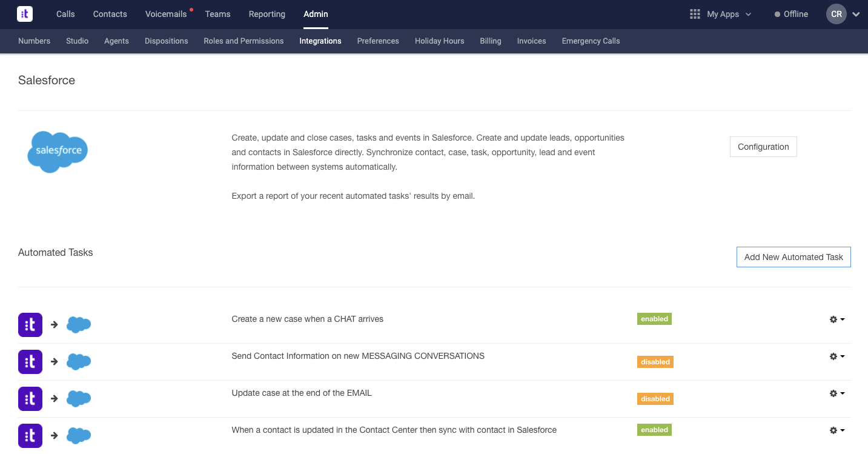Click the Automated Tasks heading

56,252
